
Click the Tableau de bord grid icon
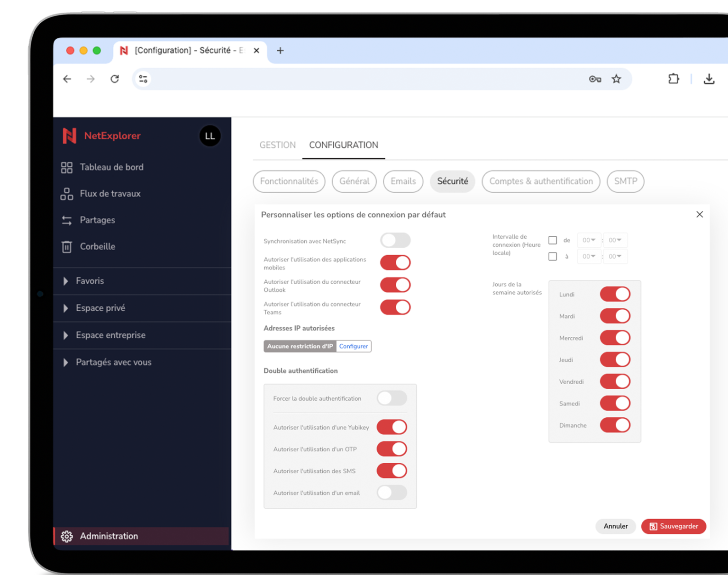pos(67,168)
